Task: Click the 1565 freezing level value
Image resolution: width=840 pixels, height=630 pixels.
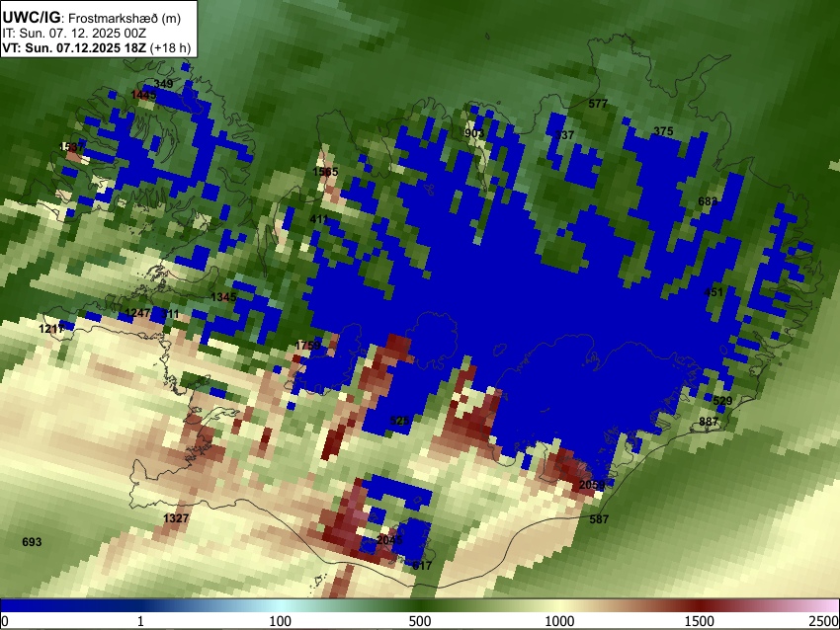Action: click(325, 171)
